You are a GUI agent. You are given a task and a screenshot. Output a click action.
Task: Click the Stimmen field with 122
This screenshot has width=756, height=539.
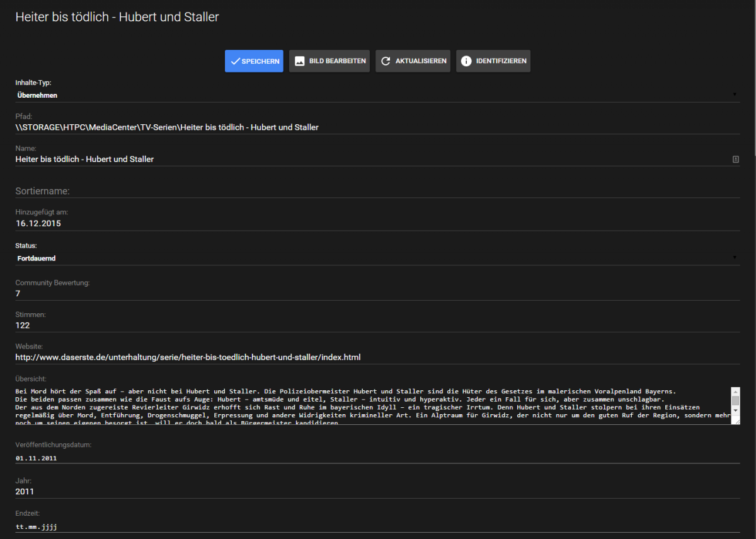click(377, 325)
